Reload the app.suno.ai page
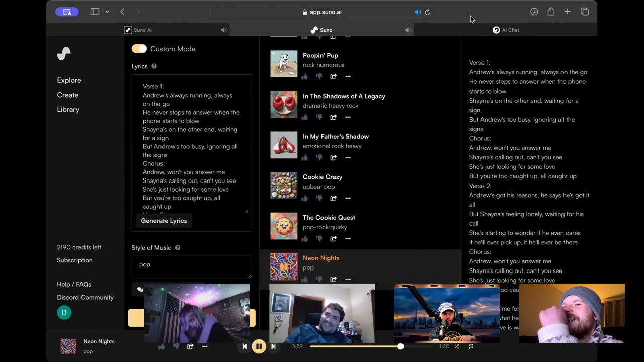 [428, 12]
